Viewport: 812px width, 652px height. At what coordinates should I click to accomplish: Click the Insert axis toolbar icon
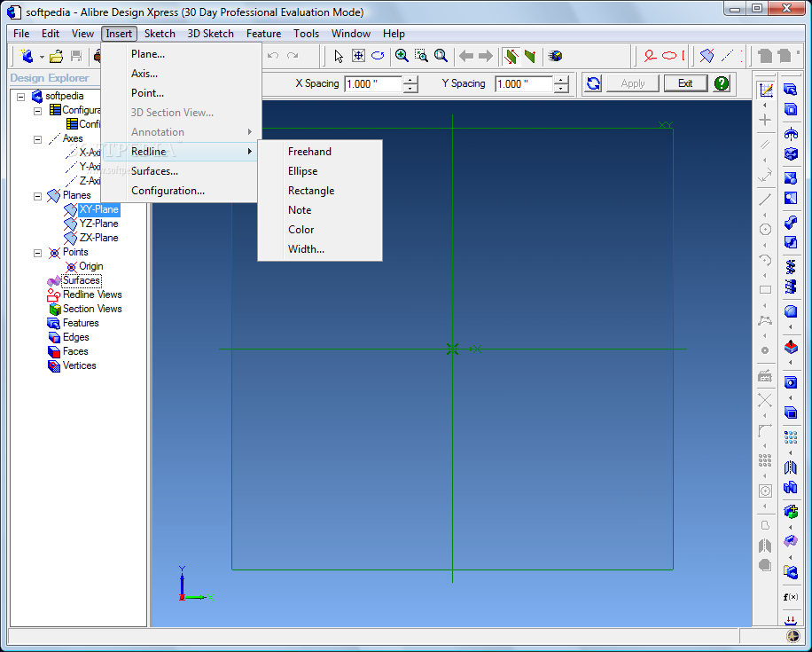pos(727,56)
